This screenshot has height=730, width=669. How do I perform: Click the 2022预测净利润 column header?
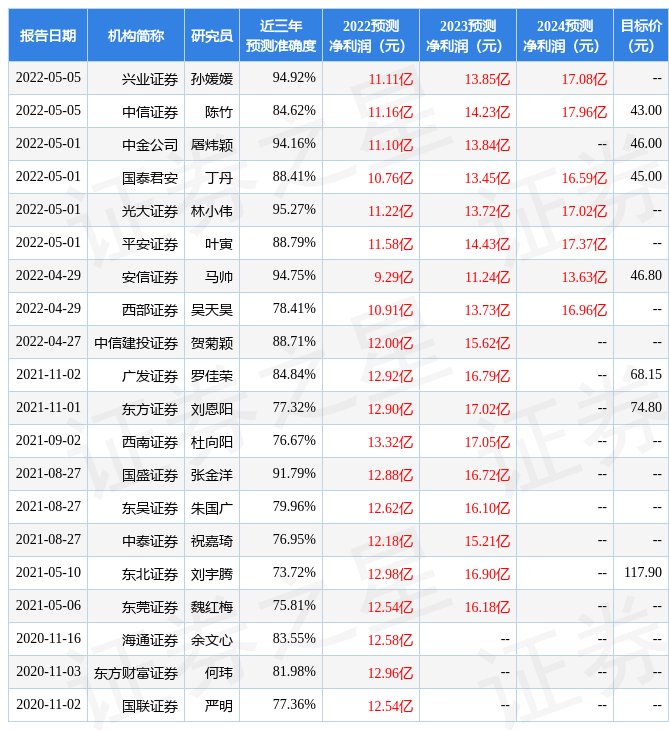coord(371,35)
